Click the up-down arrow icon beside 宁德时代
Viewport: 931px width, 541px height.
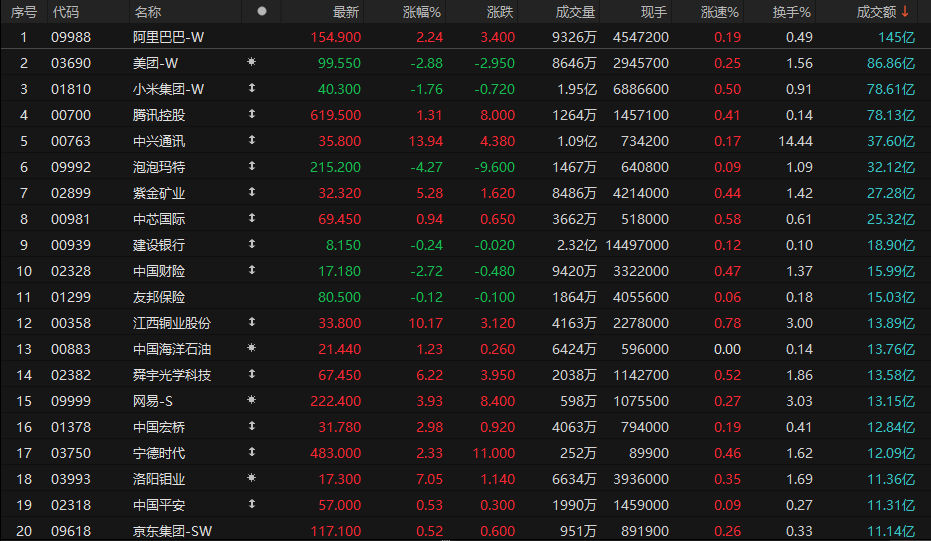(x=252, y=452)
